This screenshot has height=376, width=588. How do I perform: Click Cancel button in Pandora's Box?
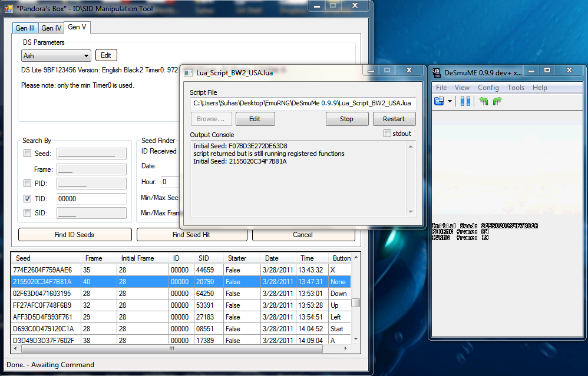(x=303, y=234)
